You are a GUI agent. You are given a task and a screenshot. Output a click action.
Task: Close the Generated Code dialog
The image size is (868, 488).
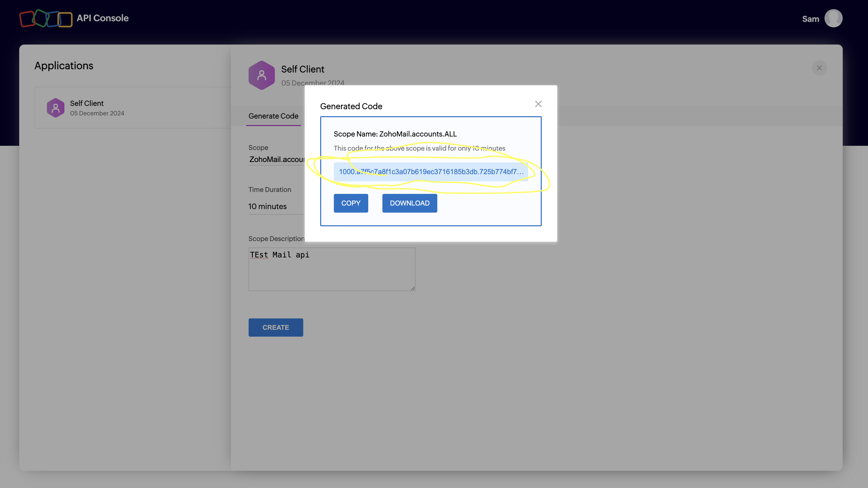point(538,104)
